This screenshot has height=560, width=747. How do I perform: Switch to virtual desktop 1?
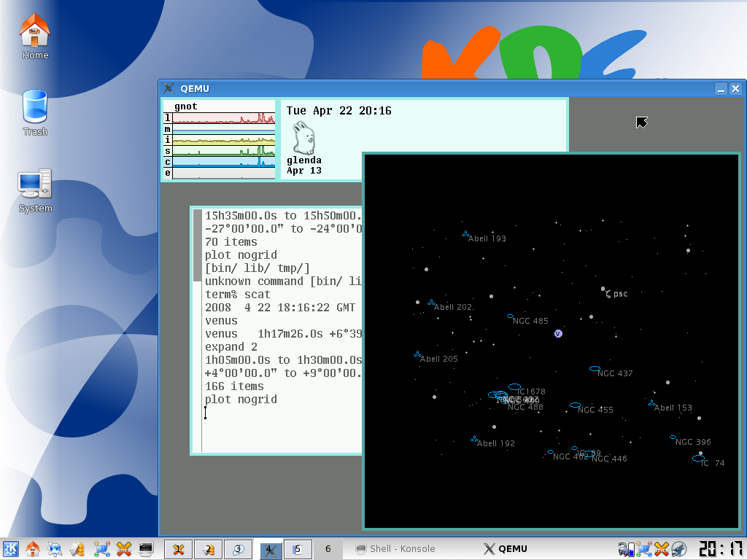[x=179, y=549]
